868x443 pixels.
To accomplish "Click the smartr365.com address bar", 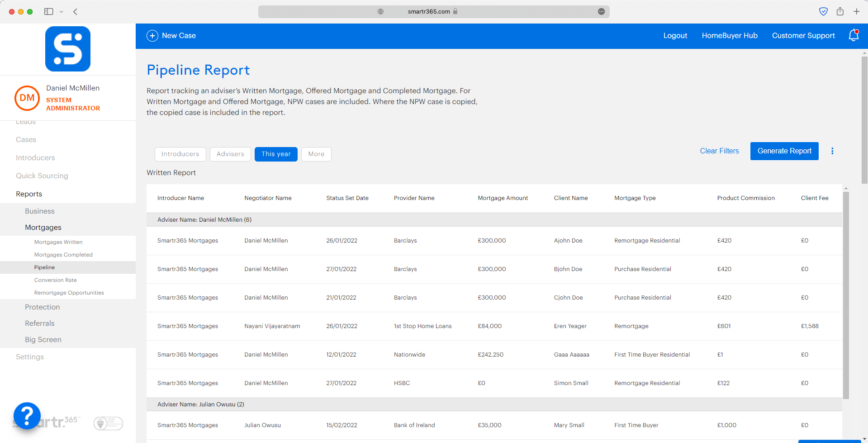I will click(x=434, y=12).
